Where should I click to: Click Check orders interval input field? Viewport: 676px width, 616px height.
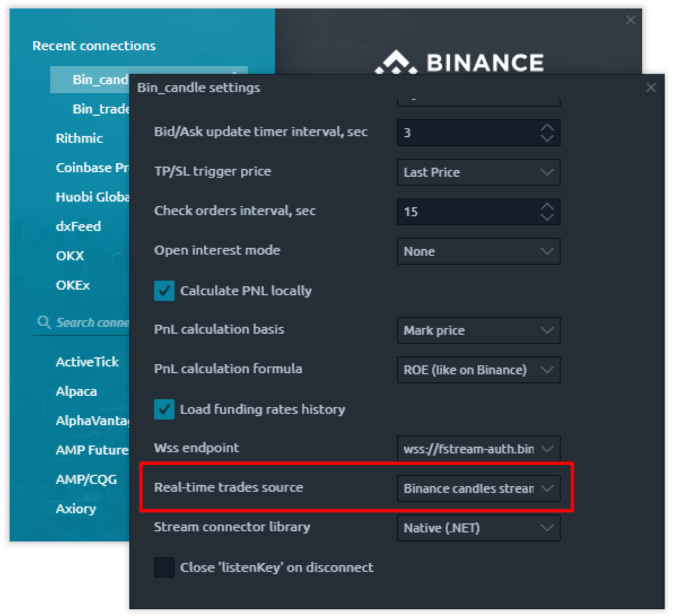click(468, 212)
